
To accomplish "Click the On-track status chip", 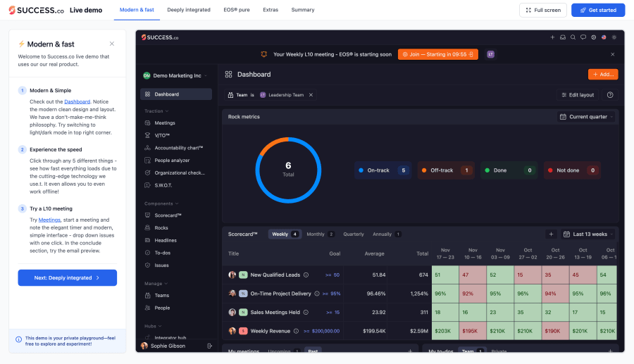I will (383, 170).
